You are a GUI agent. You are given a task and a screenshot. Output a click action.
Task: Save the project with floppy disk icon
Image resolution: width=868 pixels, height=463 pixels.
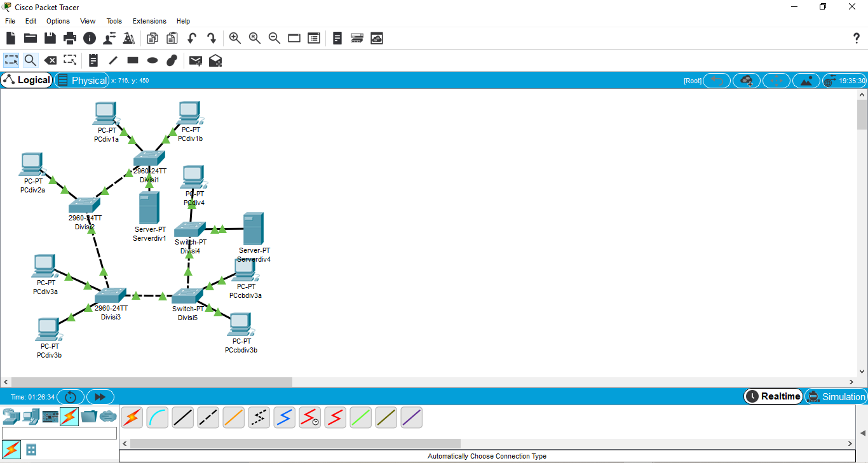pos(50,38)
